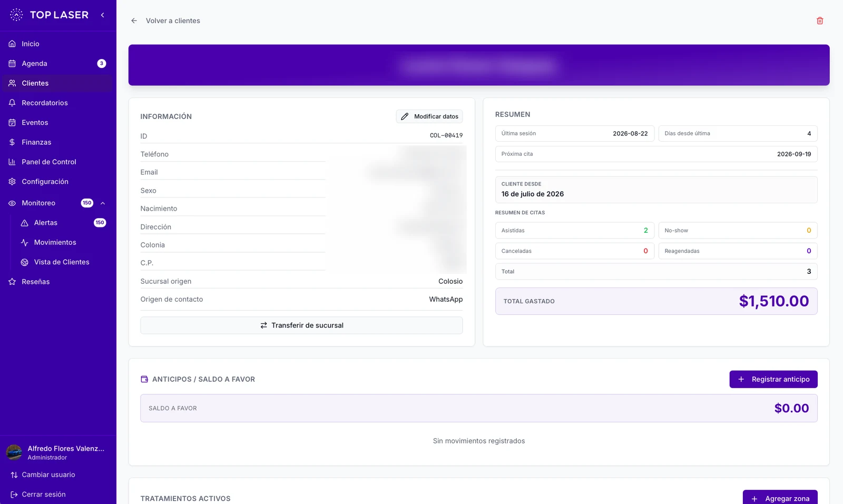Open Reseñas menu item

tap(58, 282)
